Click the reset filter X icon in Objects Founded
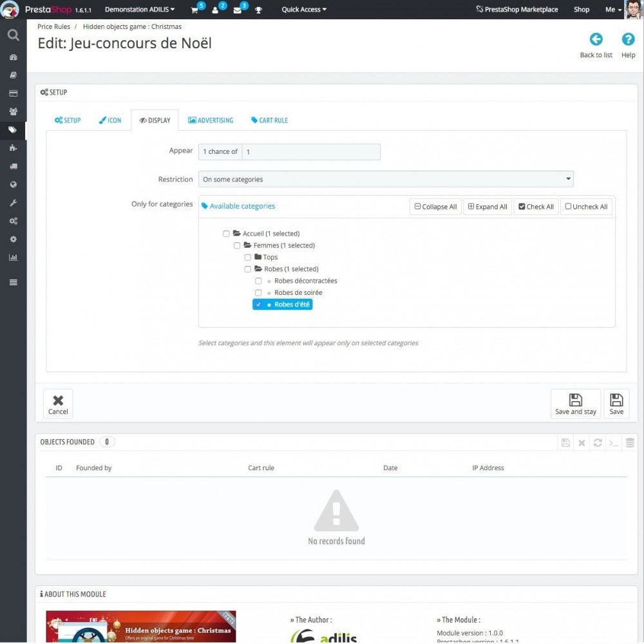The width and height of the screenshot is (644, 644). pos(582,443)
